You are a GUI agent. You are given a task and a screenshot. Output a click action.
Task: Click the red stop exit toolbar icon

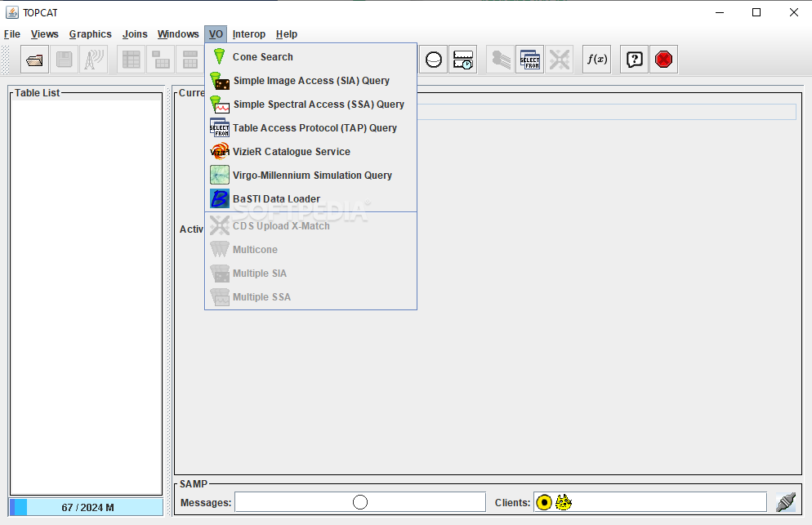[x=664, y=60]
